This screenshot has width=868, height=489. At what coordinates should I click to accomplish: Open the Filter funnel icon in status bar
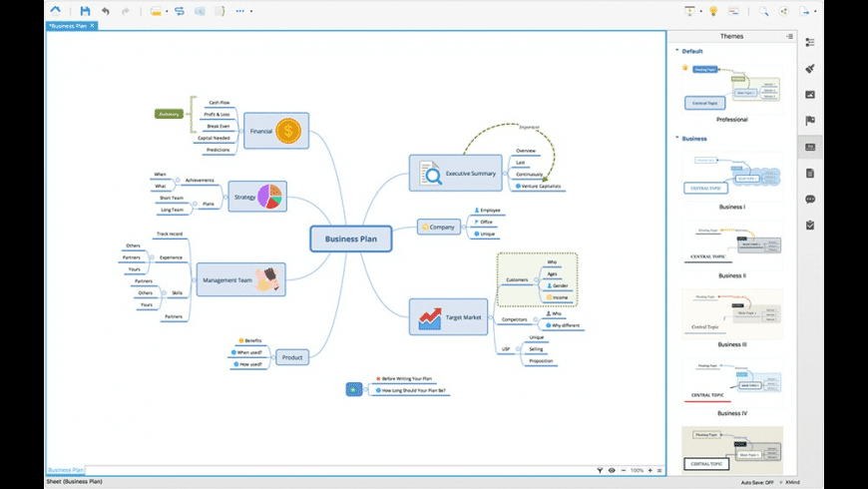click(600, 470)
